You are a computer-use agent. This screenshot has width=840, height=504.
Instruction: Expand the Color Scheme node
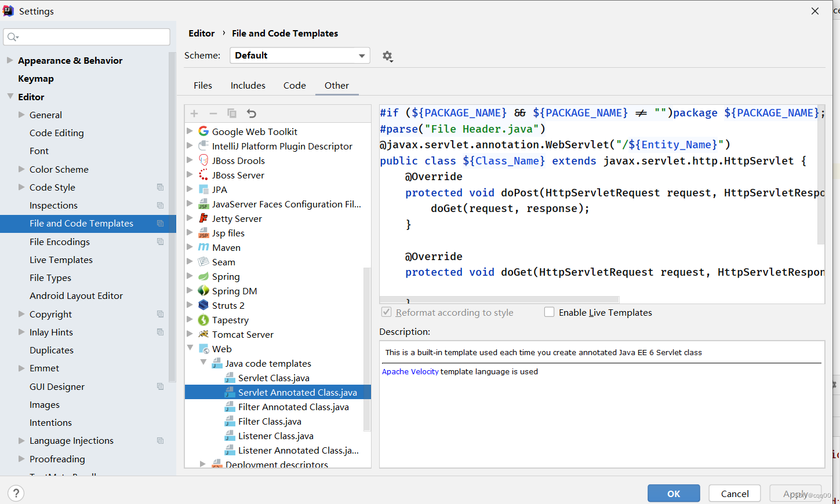click(21, 169)
